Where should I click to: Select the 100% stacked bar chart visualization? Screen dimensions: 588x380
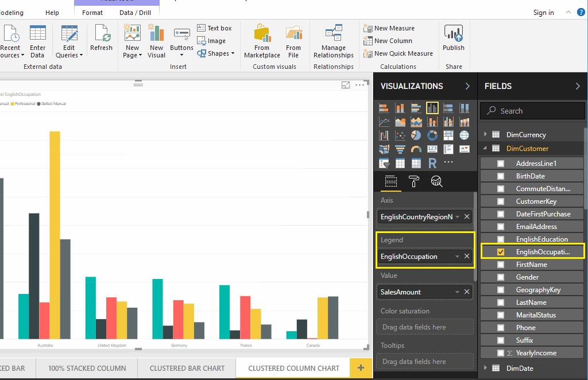(448, 108)
